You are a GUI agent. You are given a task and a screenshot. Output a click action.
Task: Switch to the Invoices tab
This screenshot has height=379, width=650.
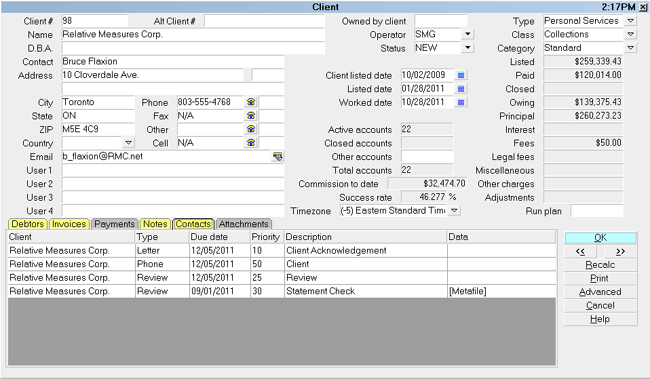tap(69, 224)
